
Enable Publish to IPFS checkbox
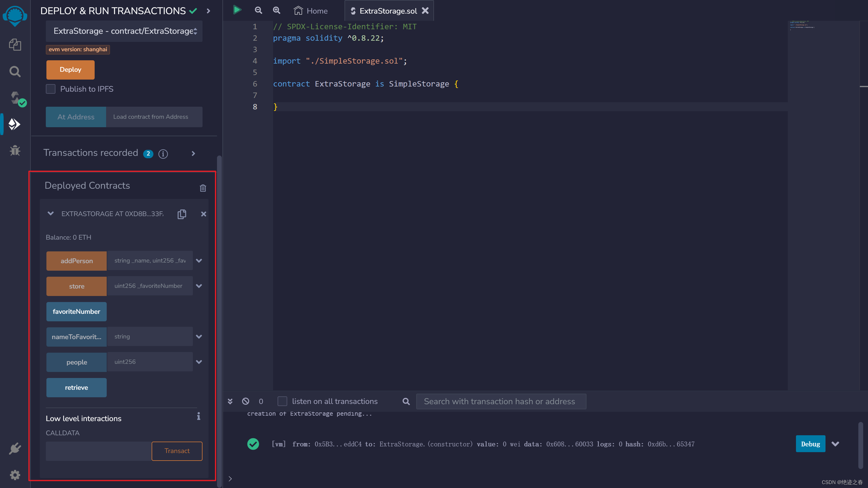51,89
